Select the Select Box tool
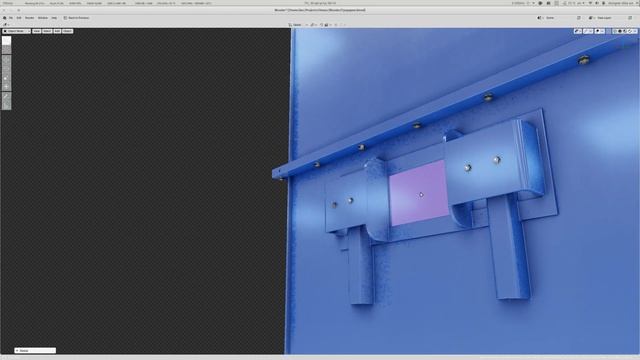The height and width of the screenshot is (360, 640). pos(6,40)
